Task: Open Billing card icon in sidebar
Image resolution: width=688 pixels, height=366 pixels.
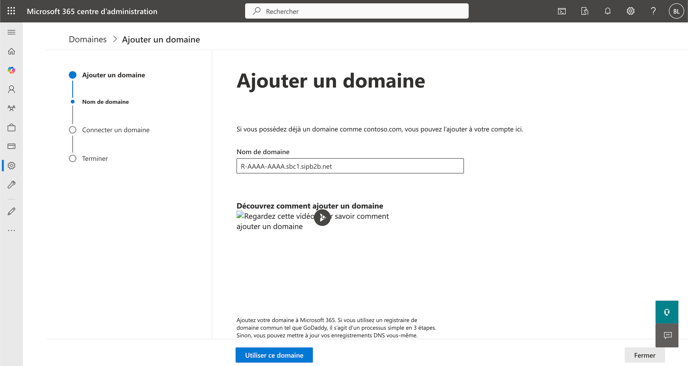Action: (x=11, y=146)
